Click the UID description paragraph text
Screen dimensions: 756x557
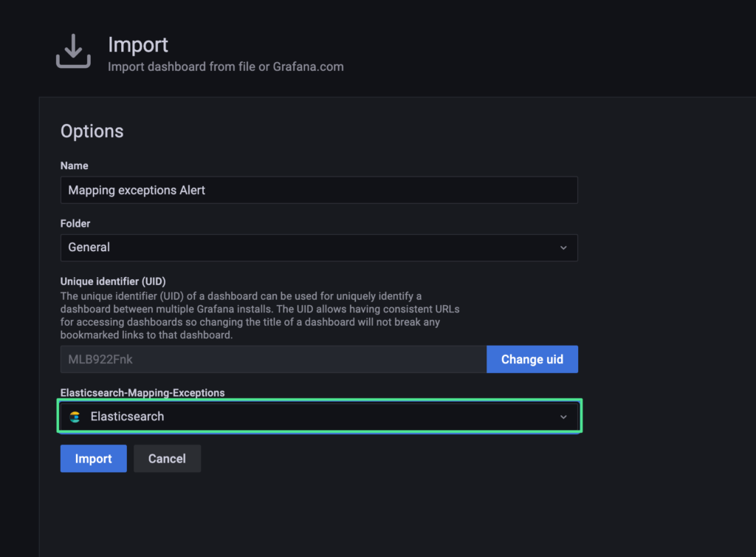260,315
